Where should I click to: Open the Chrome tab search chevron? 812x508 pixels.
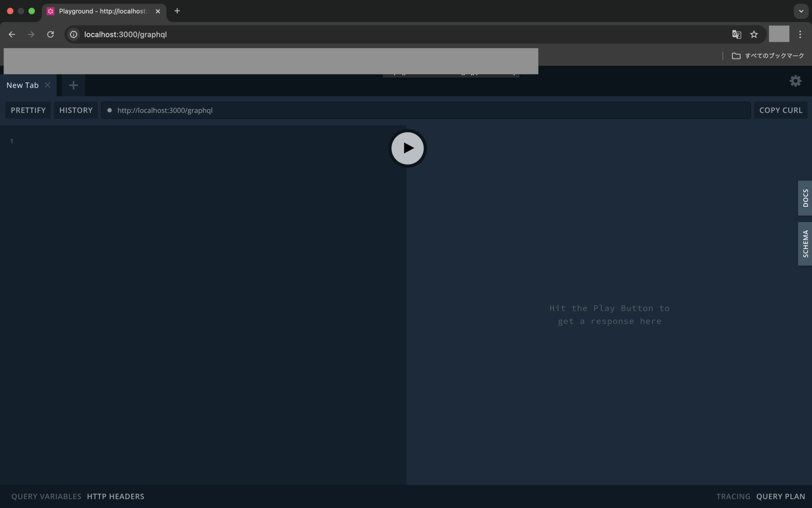coord(801,11)
